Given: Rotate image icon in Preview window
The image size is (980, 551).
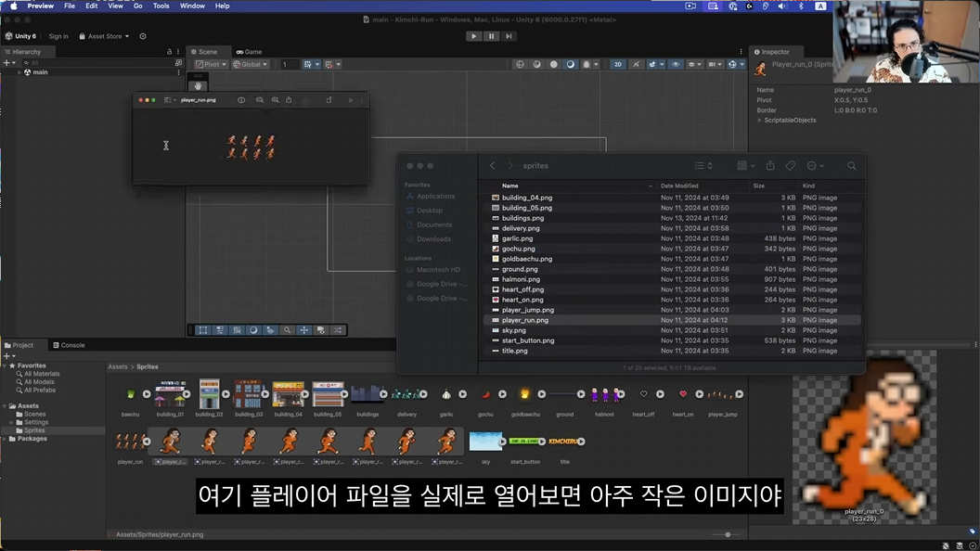Looking at the screenshot, I should [x=329, y=100].
